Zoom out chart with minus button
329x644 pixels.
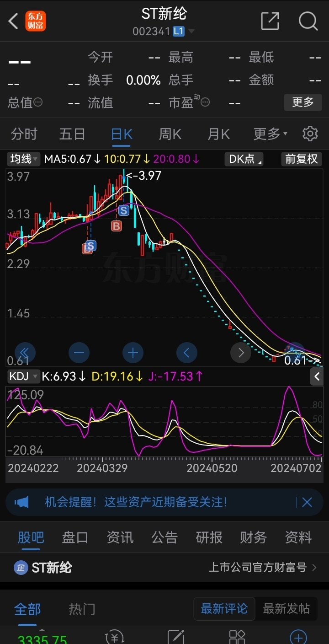pyautogui.click(x=79, y=353)
